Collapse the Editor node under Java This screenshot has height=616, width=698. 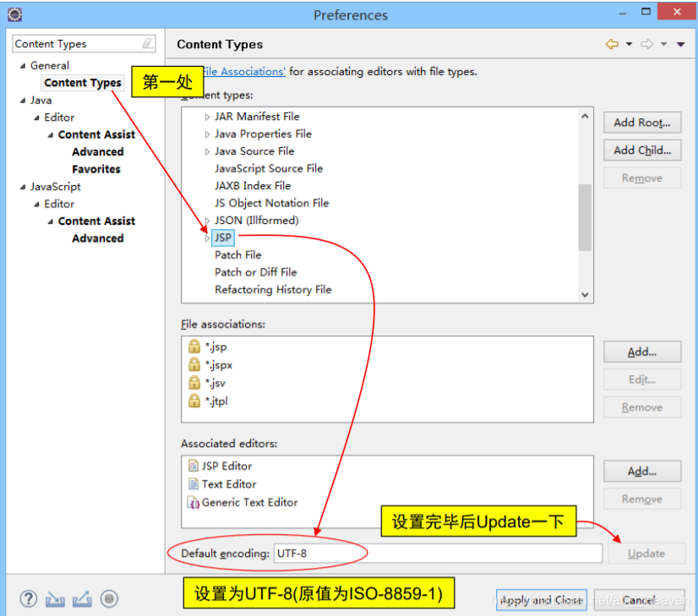[x=36, y=118]
